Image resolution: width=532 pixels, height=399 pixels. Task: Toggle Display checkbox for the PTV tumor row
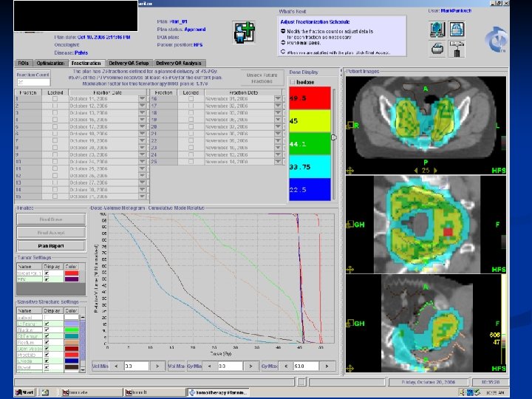pos(47,279)
